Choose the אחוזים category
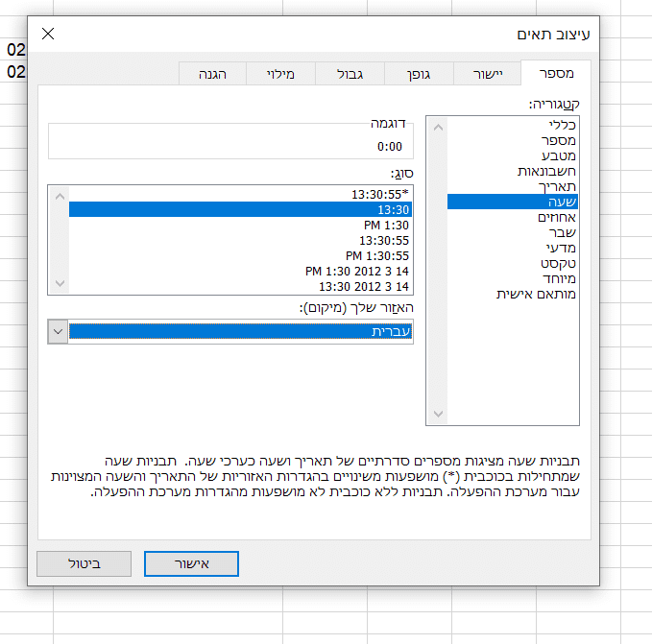The height and width of the screenshot is (644, 652). pos(513,217)
